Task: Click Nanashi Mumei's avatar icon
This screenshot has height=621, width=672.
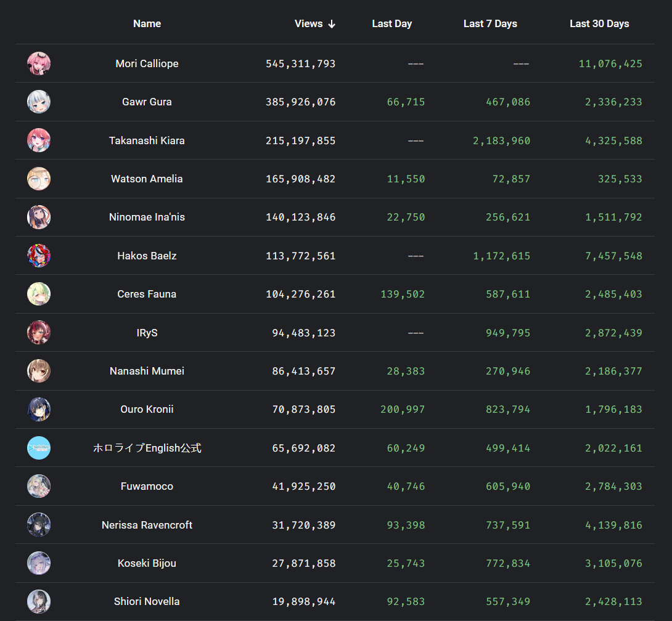Action: pos(39,371)
